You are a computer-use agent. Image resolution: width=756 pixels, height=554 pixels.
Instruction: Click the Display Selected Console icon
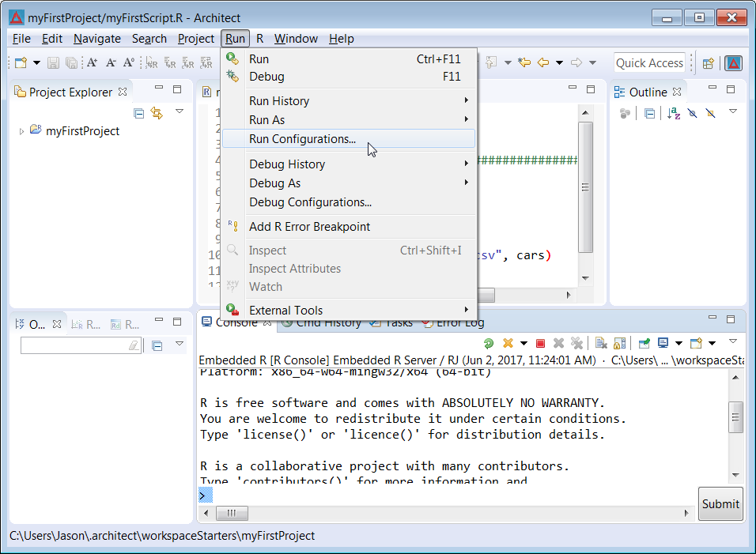(663, 343)
